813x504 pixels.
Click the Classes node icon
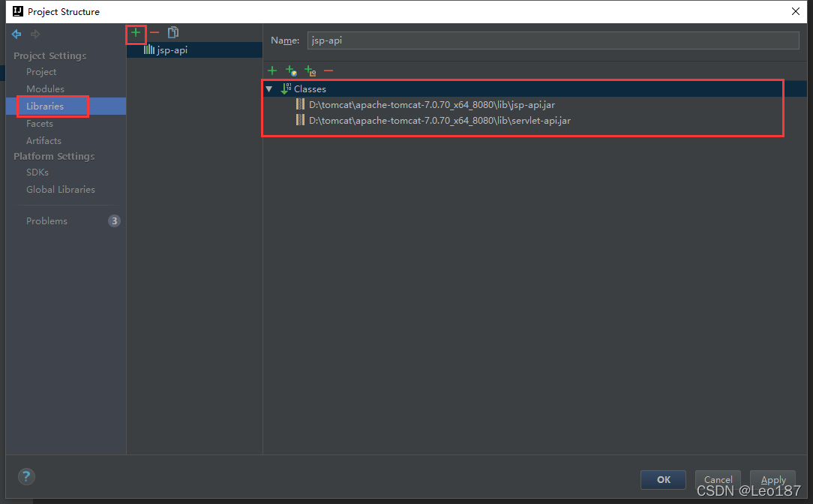pos(286,88)
